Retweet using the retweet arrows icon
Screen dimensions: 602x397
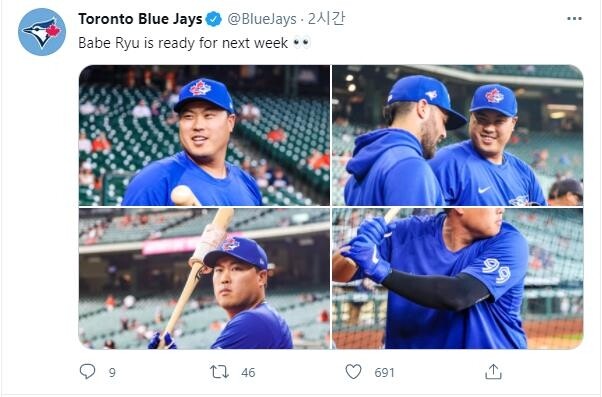pyautogui.click(x=219, y=372)
